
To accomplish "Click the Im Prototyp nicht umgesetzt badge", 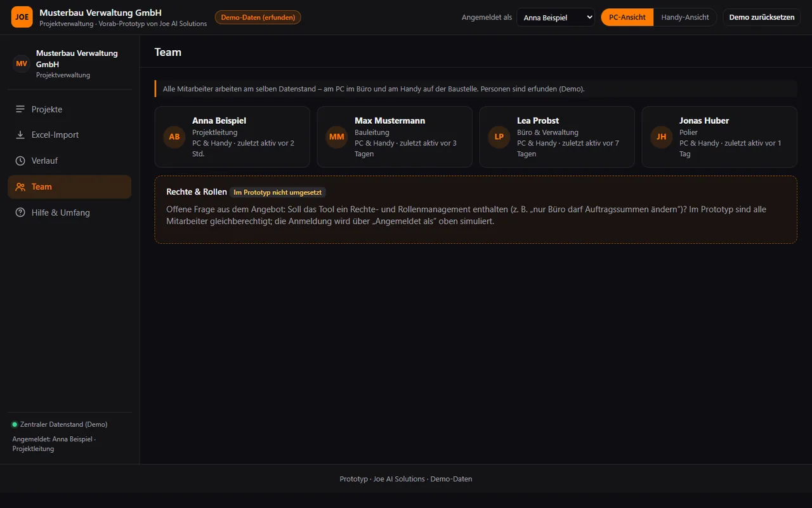I will click(278, 192).
